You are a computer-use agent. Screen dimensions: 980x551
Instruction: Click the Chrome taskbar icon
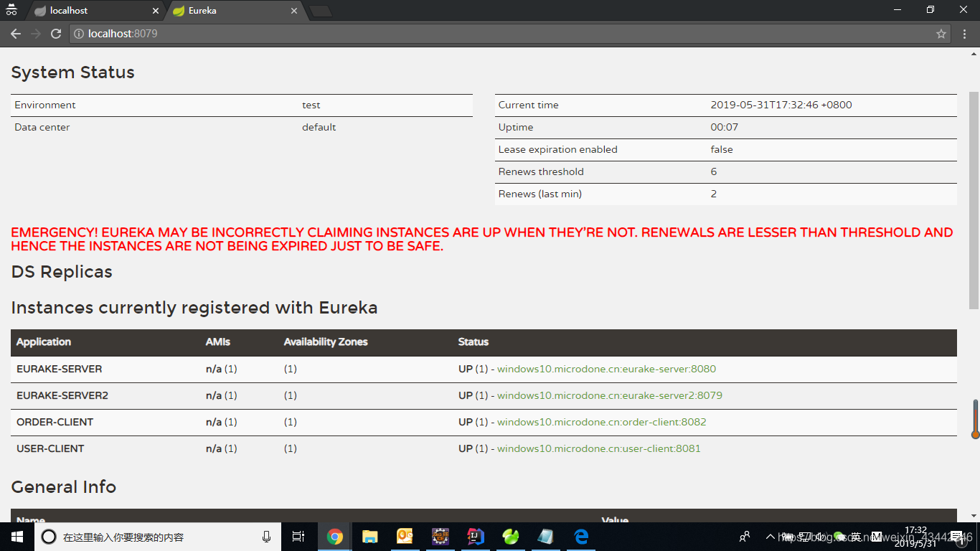click(x=335, y=537)
